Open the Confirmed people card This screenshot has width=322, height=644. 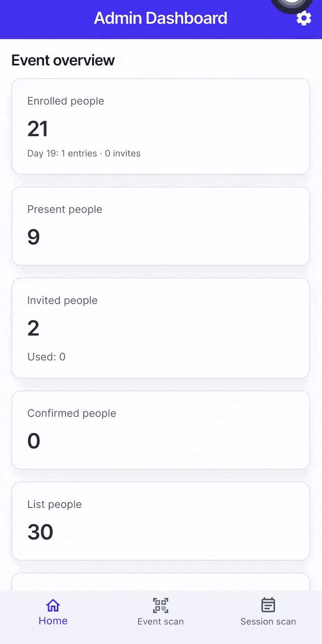point(161,429)
